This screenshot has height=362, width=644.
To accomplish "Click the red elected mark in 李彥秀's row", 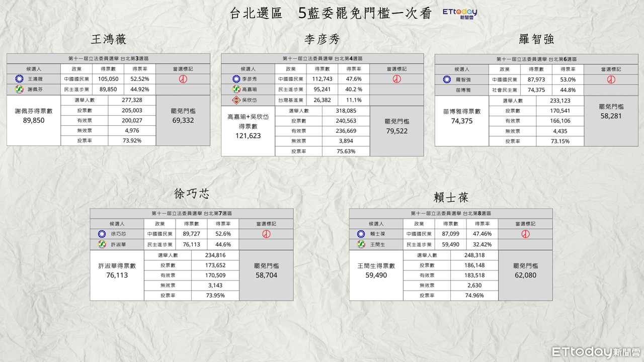I will 396,79.
